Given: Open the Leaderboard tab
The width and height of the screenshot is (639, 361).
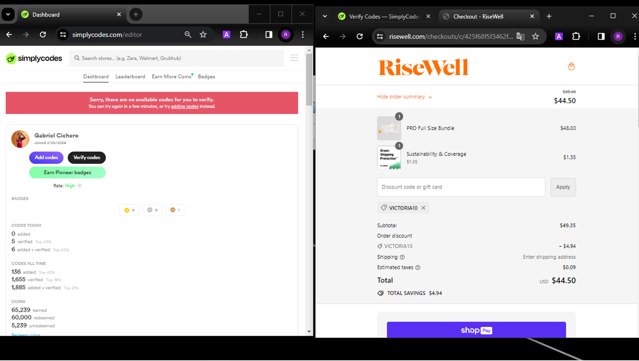Looking at the screenshot, I should (130, 77).
